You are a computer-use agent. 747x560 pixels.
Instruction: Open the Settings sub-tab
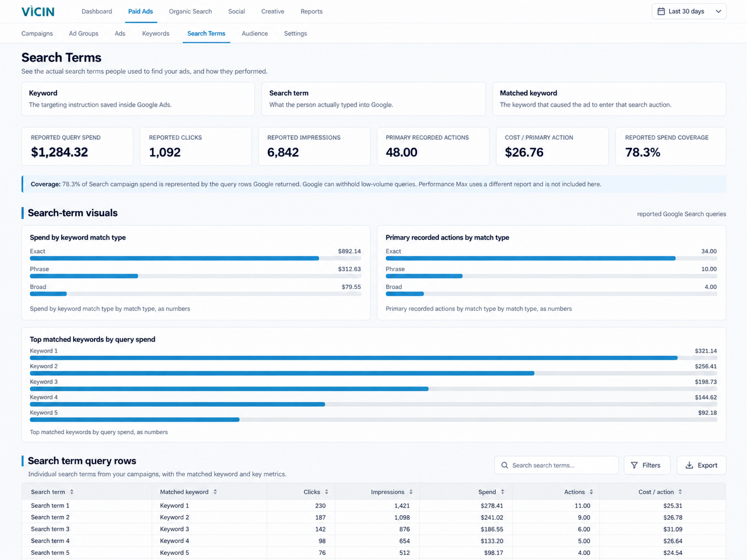tap(296, 34)
